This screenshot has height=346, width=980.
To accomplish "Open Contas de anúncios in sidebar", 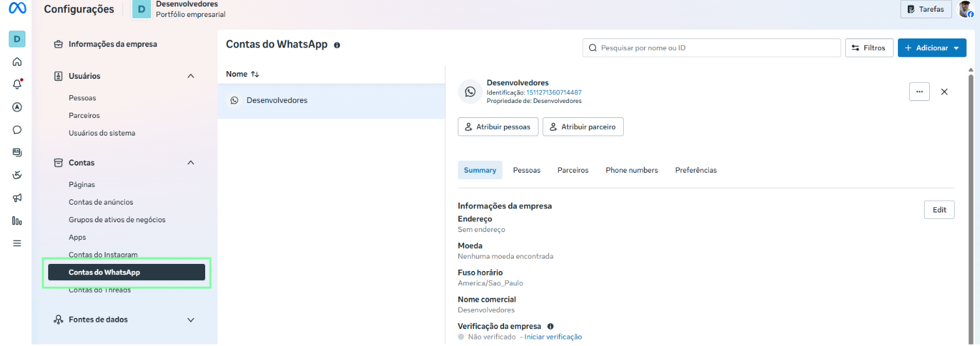I will (101, 202).
